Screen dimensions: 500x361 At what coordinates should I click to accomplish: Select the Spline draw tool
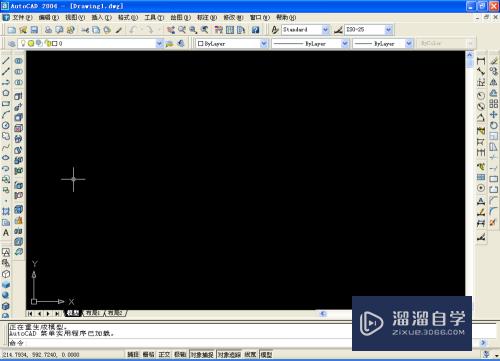[x=6, y=147]
